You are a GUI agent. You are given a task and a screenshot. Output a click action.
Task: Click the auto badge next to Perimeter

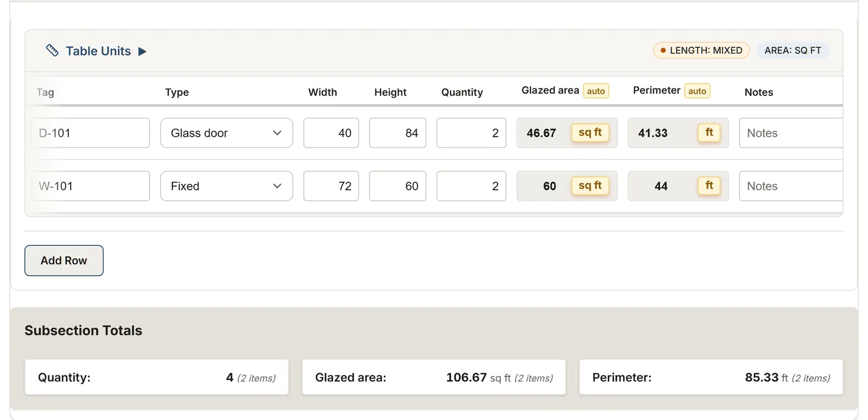[697, 91]
